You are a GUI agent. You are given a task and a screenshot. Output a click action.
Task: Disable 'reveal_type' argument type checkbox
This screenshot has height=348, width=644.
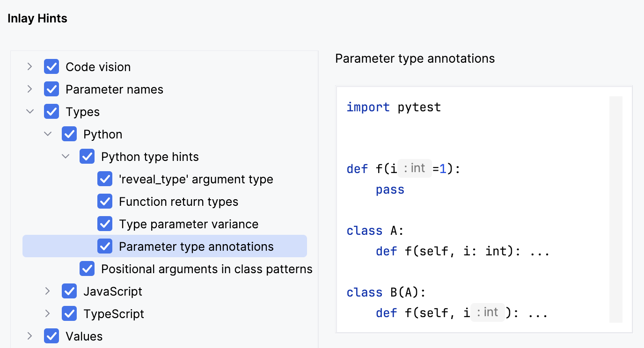[x=105, y=179]
